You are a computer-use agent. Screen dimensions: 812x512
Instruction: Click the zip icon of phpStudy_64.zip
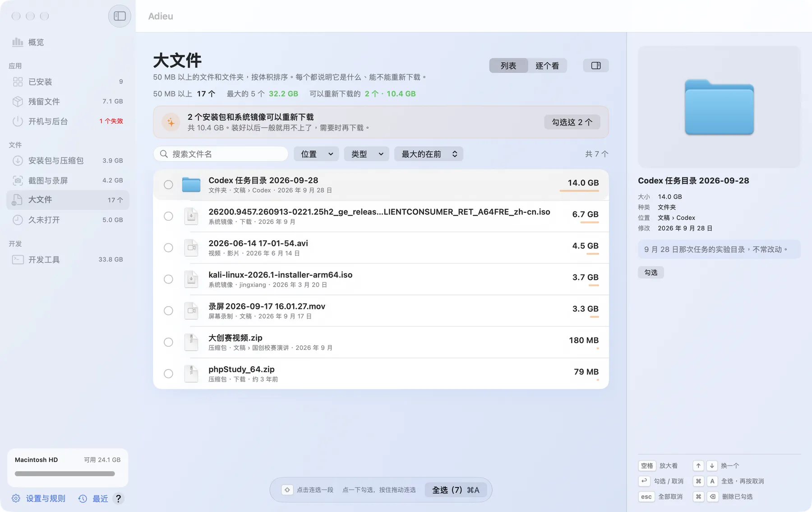point(191,373)
